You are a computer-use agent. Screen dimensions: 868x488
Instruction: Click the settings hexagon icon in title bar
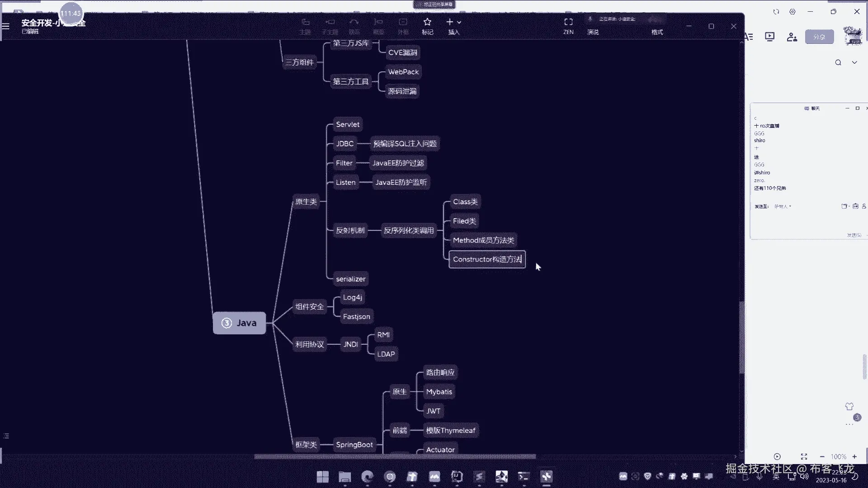793,12
